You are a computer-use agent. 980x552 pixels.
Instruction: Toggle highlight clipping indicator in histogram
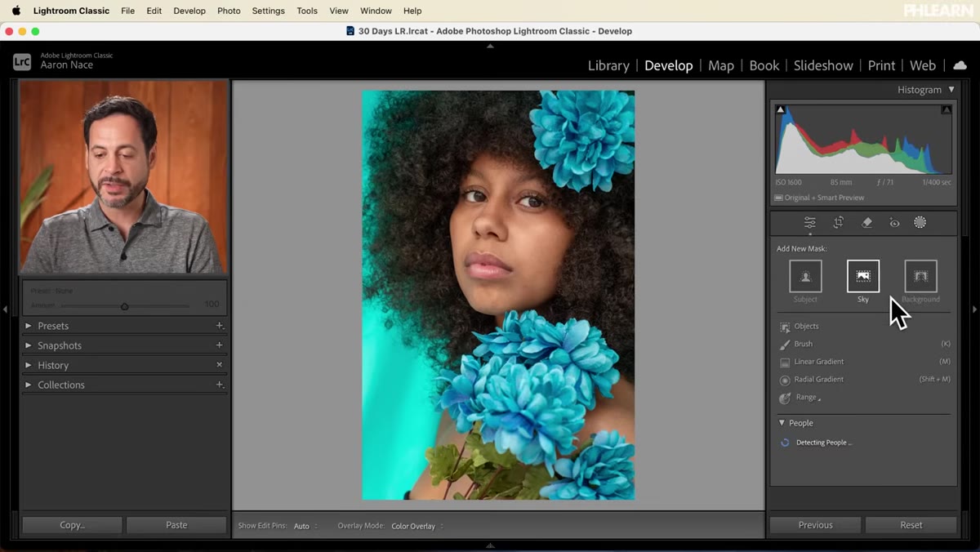click(x=947, y=109)
